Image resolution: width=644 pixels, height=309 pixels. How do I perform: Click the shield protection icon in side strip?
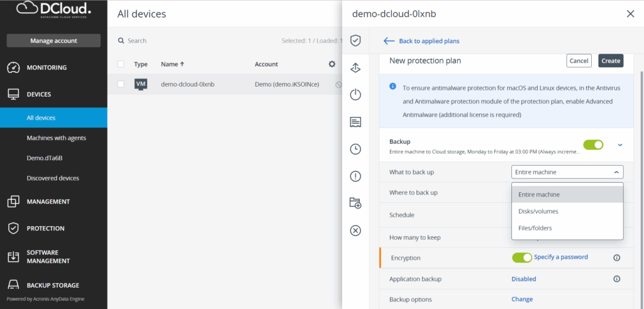[355, 41]
